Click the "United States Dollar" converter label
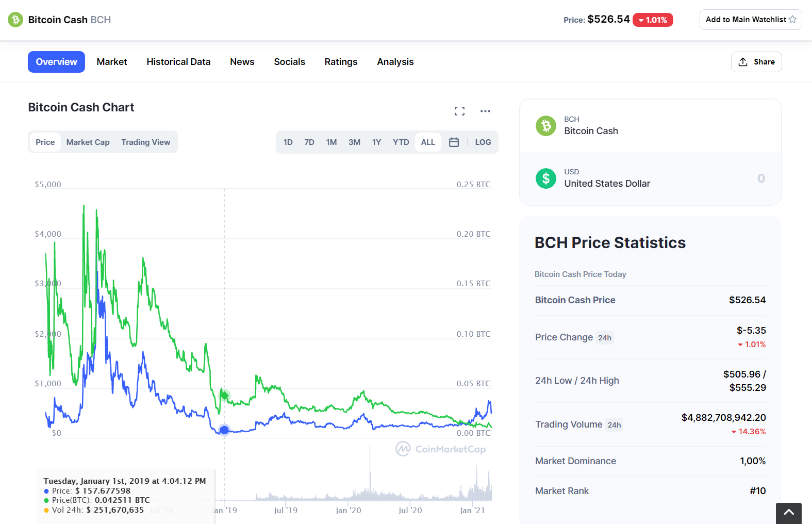The height and width of the screenshot is (524, 812). 607,184
